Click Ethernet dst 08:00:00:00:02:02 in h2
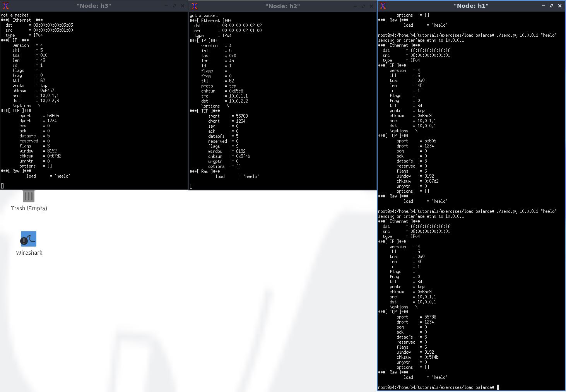 click(228, 26)
